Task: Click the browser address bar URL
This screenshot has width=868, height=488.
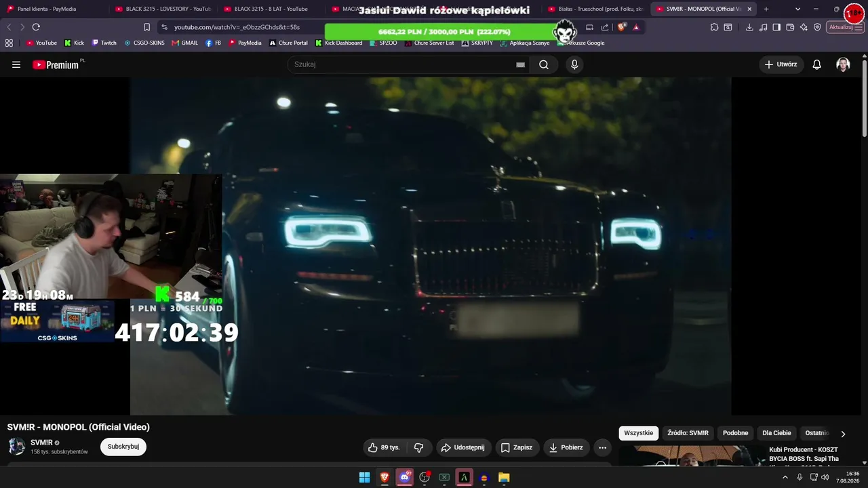Action: [237, 27]
